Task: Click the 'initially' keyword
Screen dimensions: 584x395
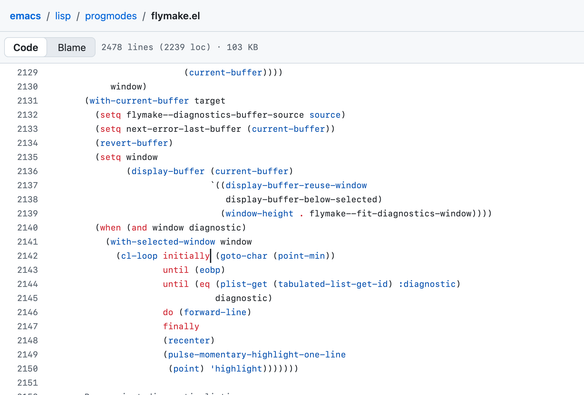Action: coord(186,256)
